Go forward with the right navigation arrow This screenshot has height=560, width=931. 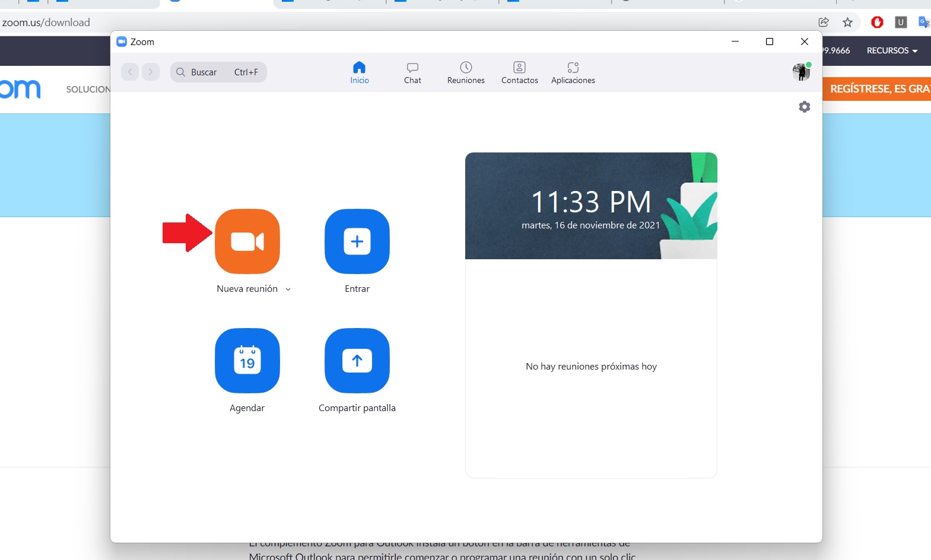[151, 72]
